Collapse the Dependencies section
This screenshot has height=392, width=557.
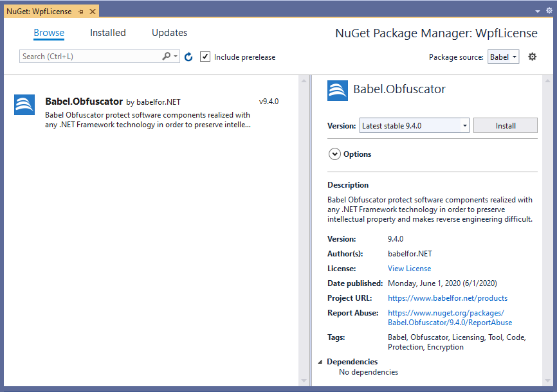320,362
